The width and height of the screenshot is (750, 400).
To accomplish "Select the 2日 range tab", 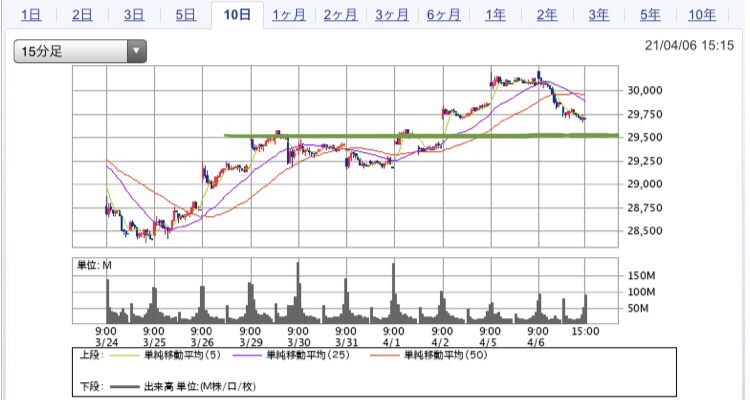I will point(82,15).
